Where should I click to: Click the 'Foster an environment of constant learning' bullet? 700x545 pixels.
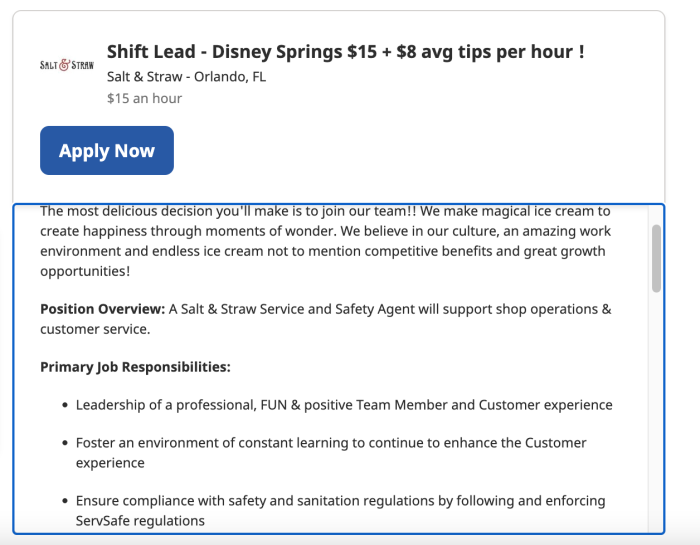tap(331, 442)
